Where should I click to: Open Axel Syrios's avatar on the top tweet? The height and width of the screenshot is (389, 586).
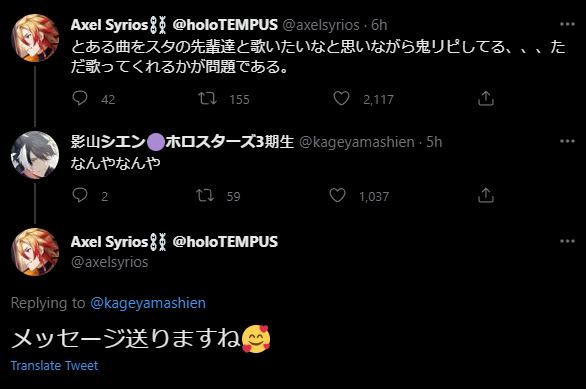tap(35, 38)
